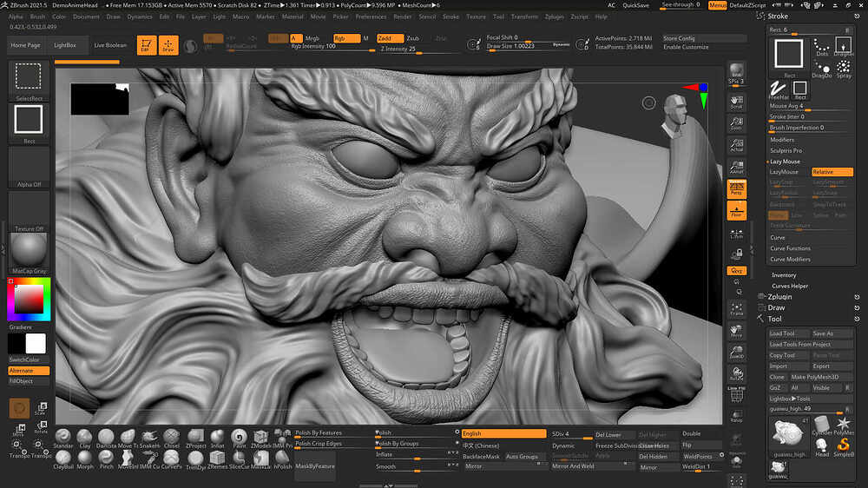Toggle Live Boolean mode
The image size is (868, 488).
(110, 45)
